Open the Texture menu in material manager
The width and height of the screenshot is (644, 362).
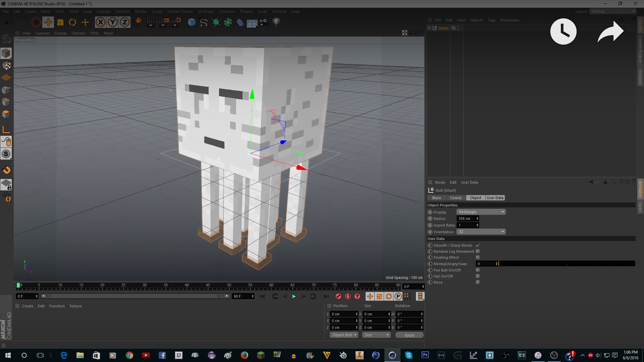75,306
